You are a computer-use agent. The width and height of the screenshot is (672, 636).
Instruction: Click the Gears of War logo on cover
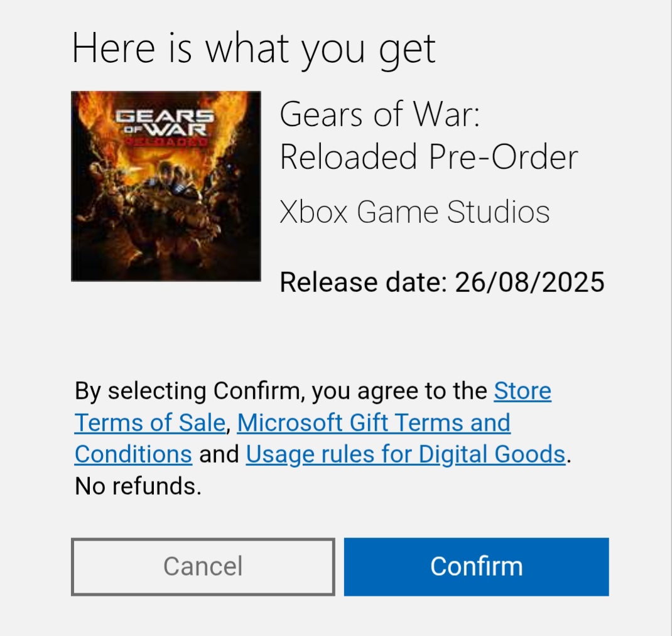[165, 124]
